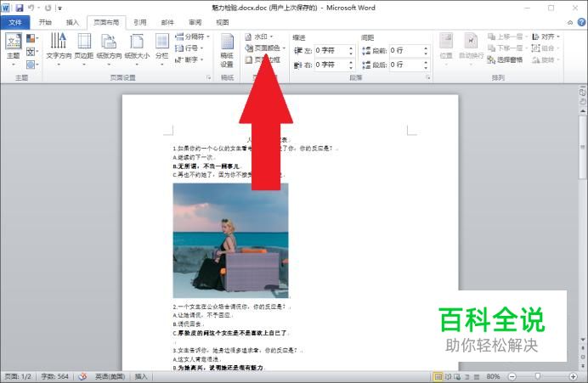Open the 主题 themes gallery
Image resolution: width=588 pixels, height=383 pixels.
click(x=14, y=49)
